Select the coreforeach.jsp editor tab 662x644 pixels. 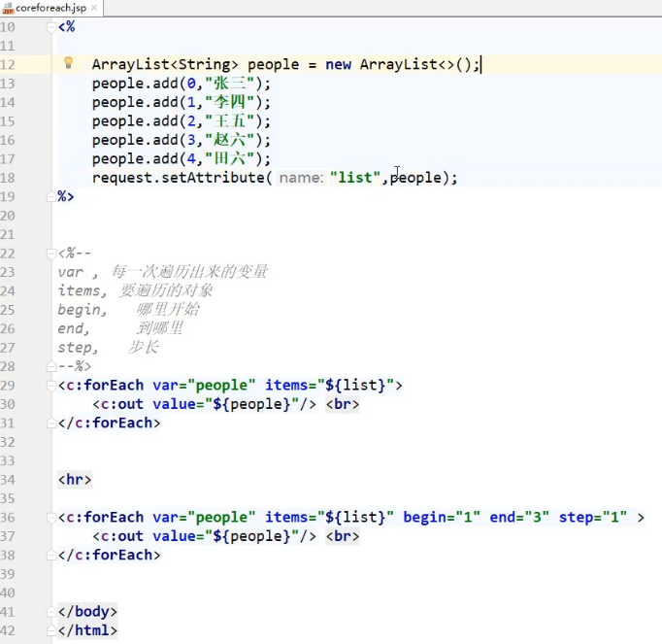(50, 8)
